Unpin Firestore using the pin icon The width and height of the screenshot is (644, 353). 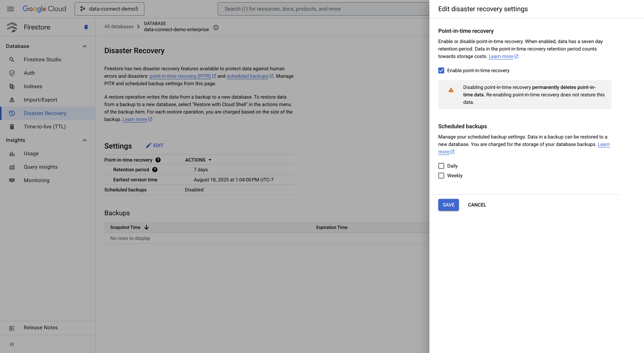(86, 27)
